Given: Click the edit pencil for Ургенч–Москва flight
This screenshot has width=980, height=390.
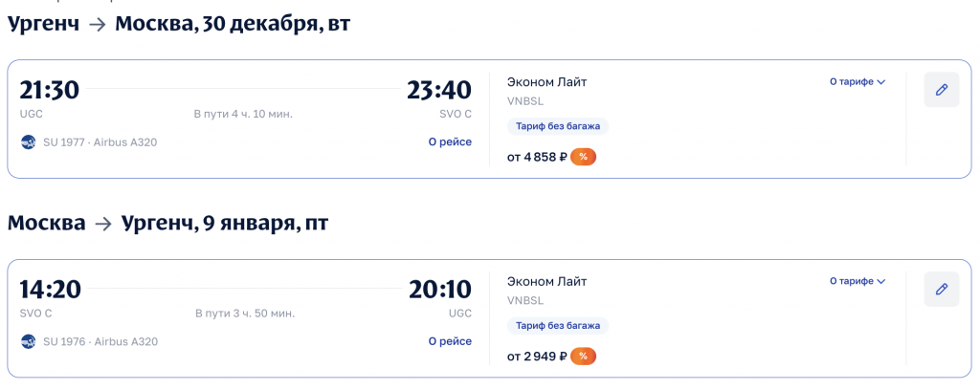Looking at the screenshot, I should [941, 90].
